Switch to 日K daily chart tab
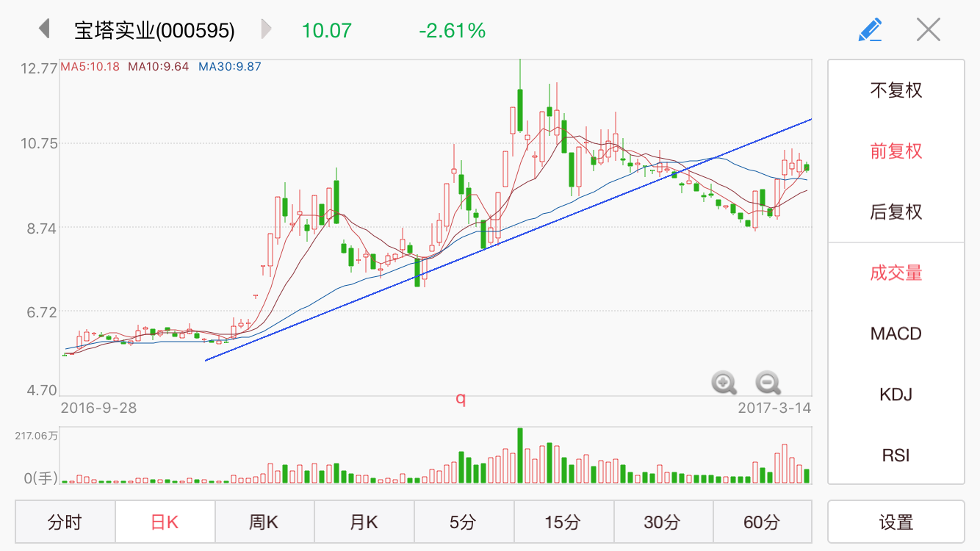Viewport: 980px width, 551px height. 165,522
